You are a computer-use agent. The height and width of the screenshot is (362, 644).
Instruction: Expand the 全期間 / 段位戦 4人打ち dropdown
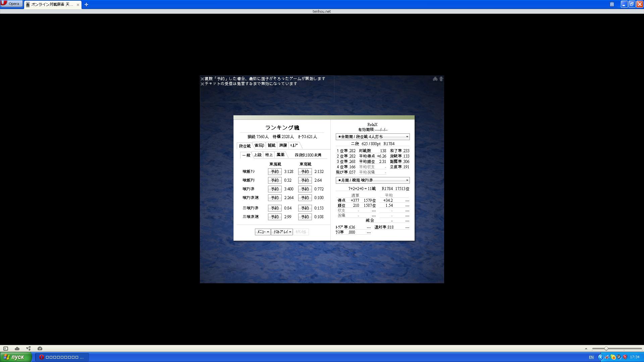[373, 137]
